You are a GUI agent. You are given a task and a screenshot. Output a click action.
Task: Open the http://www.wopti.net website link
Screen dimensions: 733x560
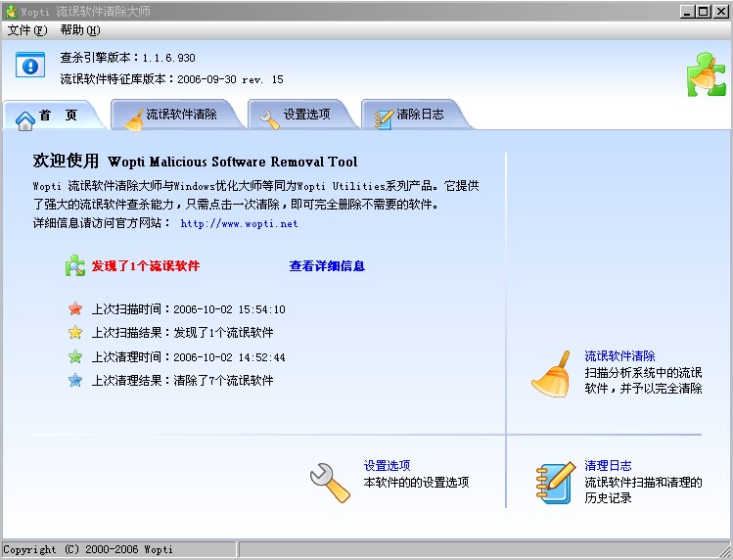point(239,223)
